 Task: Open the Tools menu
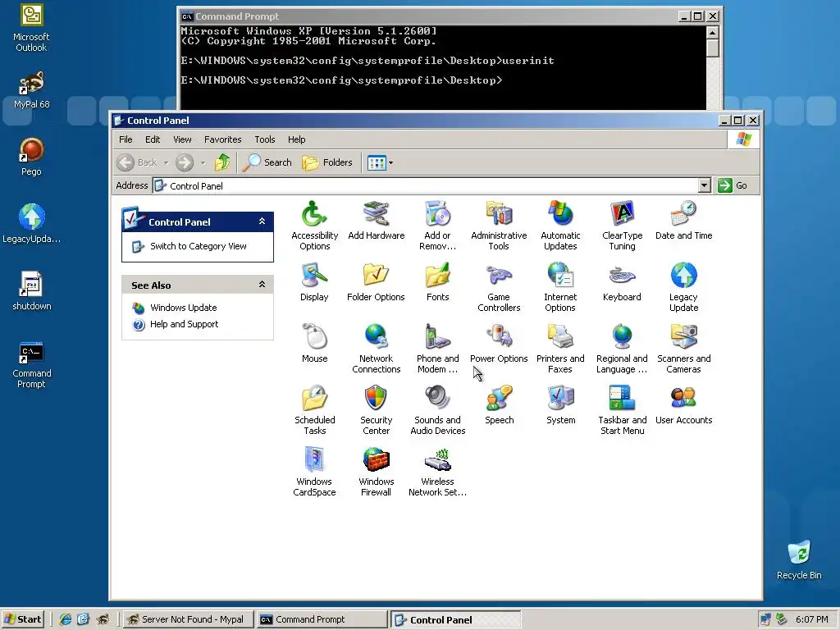click(265, 139)
